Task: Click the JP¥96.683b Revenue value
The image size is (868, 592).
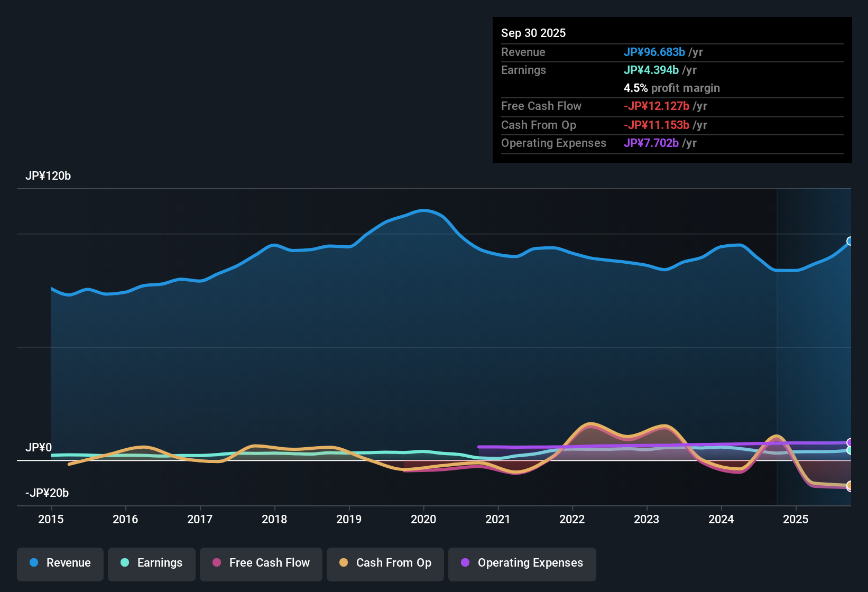Action: coord(654,52)
